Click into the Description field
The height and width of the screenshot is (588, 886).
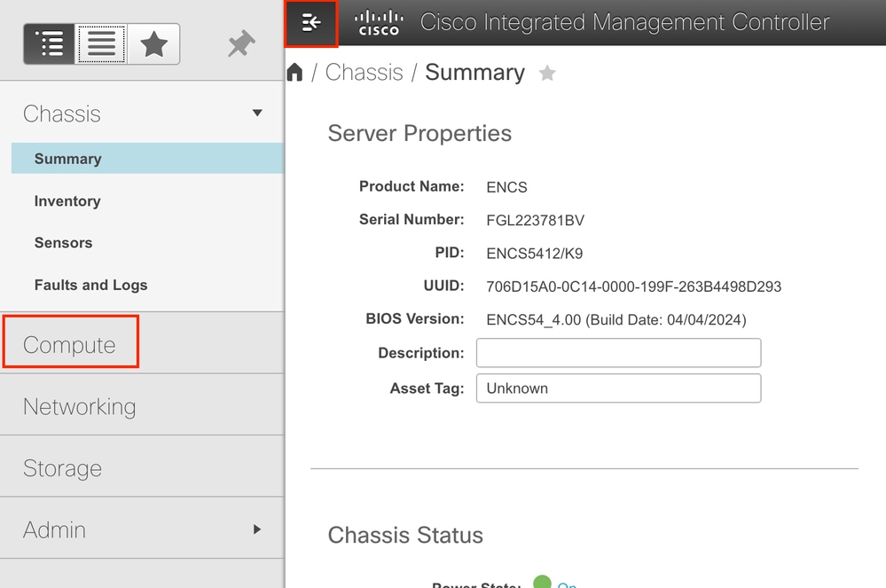coord(619,352)
